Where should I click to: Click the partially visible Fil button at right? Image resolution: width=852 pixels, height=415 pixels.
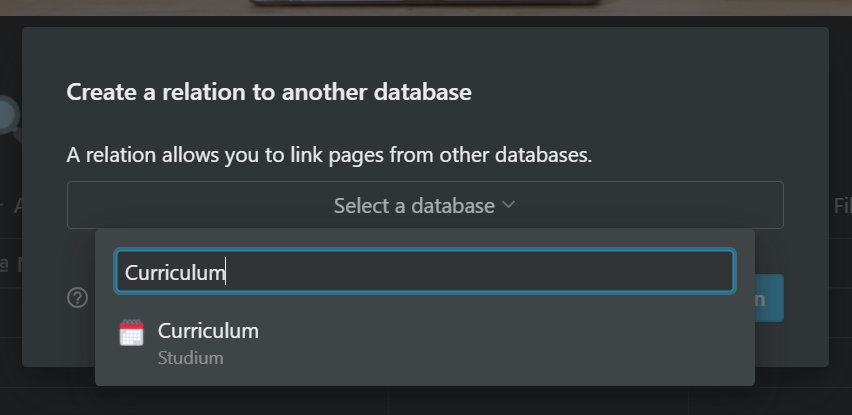[x=842, y=206]
